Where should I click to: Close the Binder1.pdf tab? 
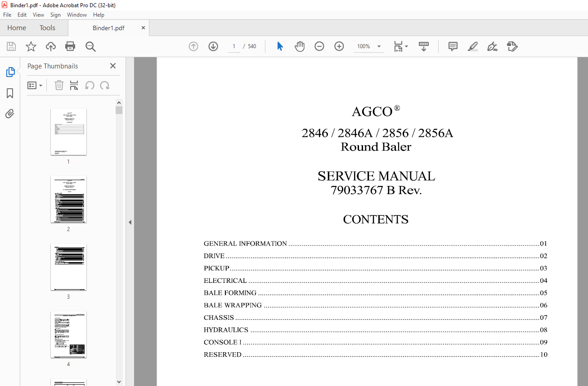coord(143,28)
